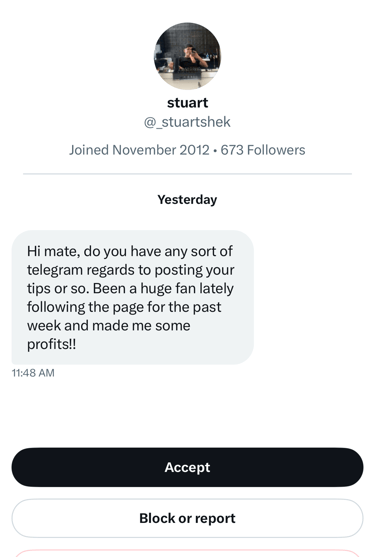Click the Yesterday date separator

[x=188, y=200]
